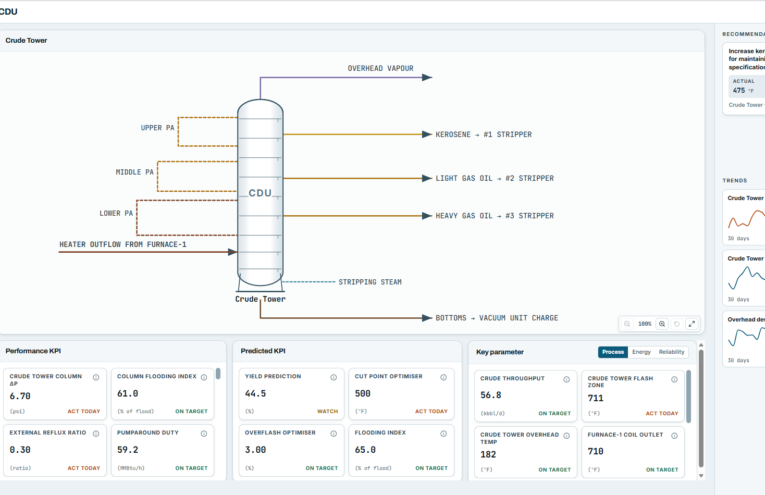Image resolution: width=765 pixels, height=495 pixels.
Task: Click the Predicted KPI section heading
Action: click(x=263, y=351)
